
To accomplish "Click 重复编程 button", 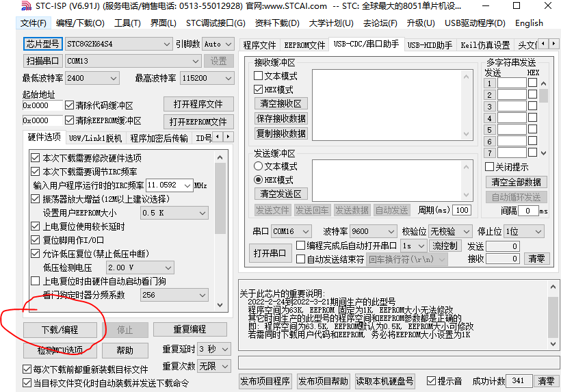I will [190, 330].
